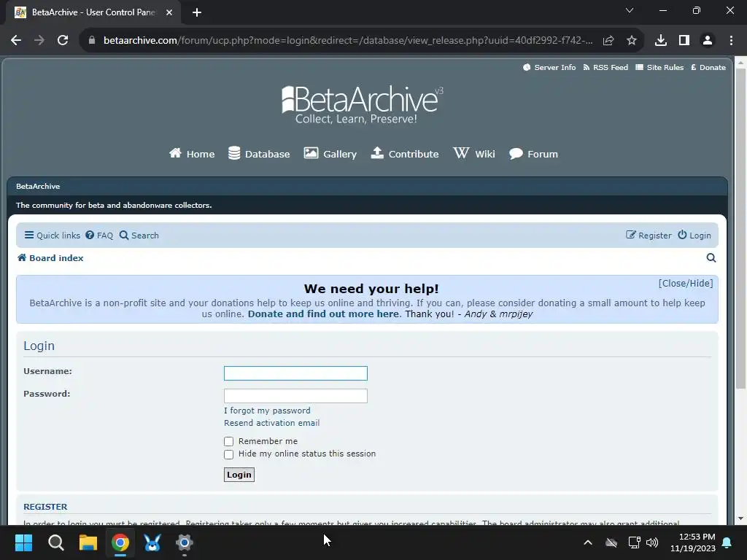This screenshot has width=747, height=560.
Task: Open the notification bell icon
Action: point(727,542)
